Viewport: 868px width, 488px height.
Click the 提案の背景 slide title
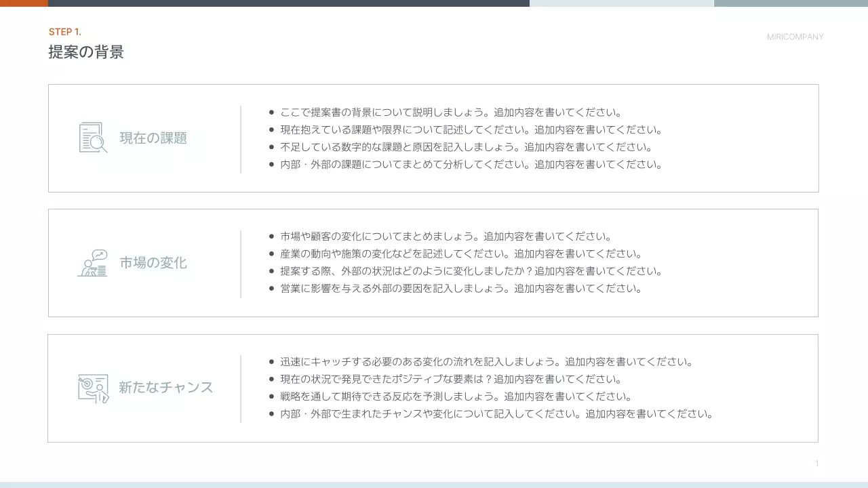tap(86, 52)
